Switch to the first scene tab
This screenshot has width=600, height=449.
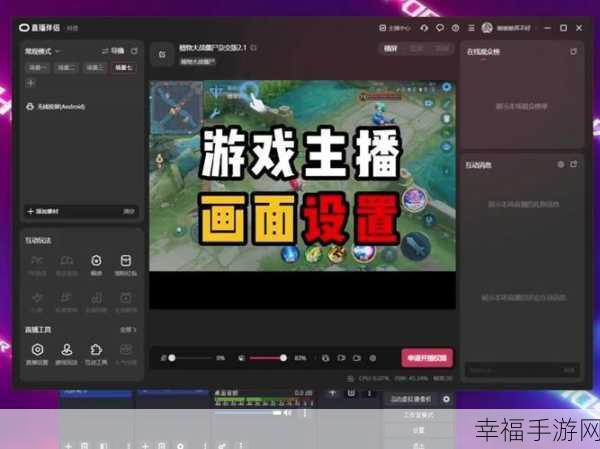click(38, 68)
